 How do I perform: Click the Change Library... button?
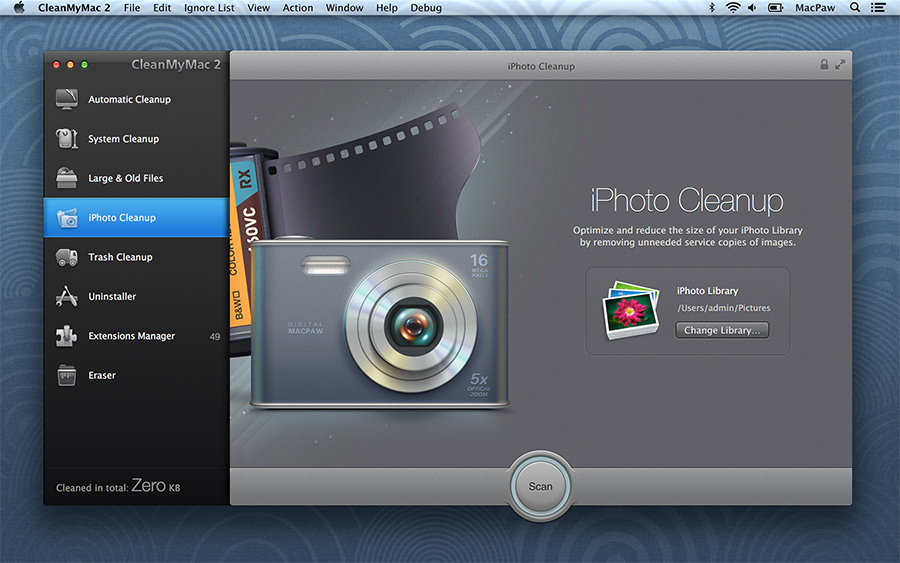coord(722,330)
